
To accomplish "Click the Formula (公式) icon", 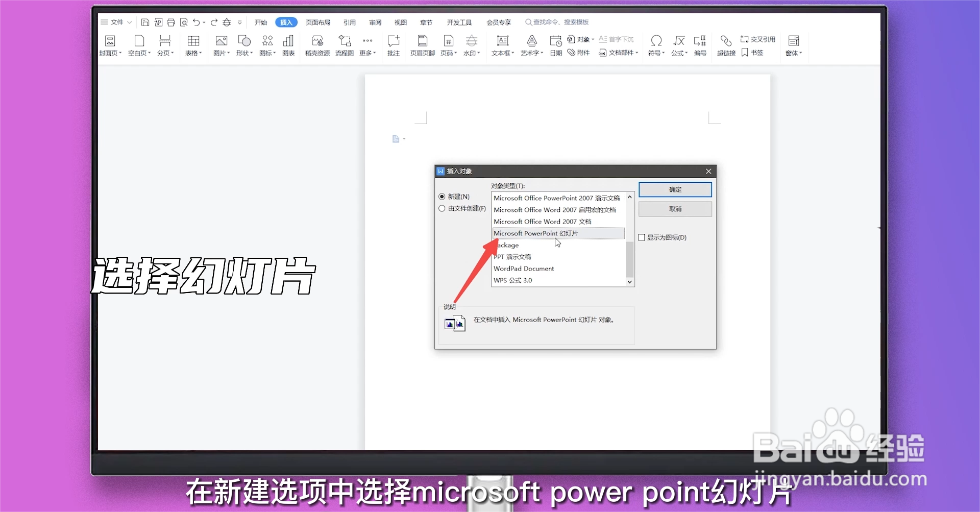I will pos(679,41).
